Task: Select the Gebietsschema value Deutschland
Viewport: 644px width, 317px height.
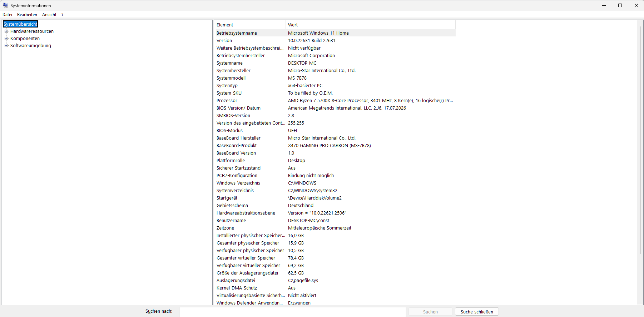Action: click(301, 206)
